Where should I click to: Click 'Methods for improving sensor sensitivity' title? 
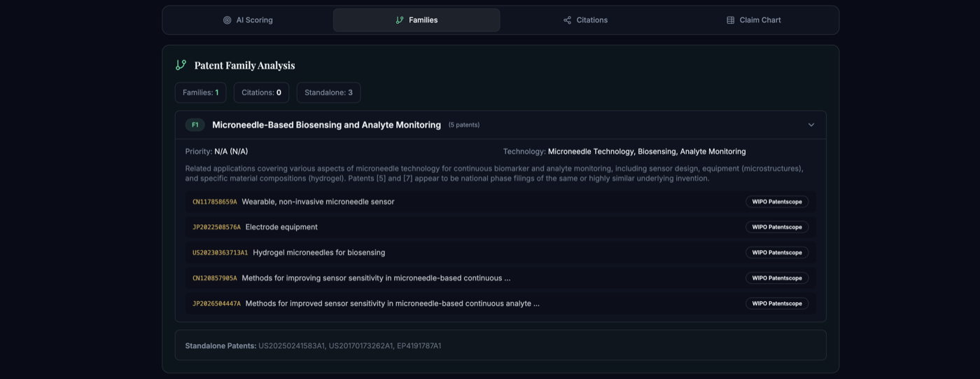(376, 278)
